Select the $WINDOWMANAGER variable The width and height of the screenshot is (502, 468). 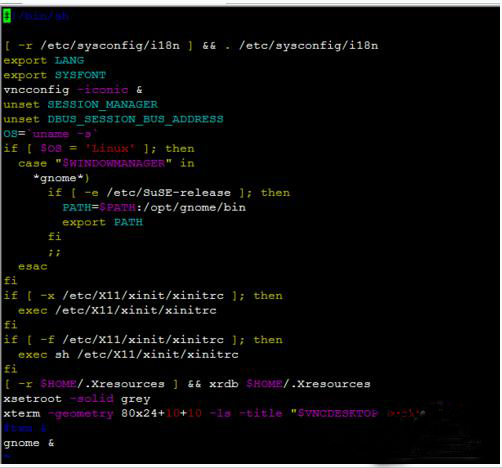tap(114, 163)
